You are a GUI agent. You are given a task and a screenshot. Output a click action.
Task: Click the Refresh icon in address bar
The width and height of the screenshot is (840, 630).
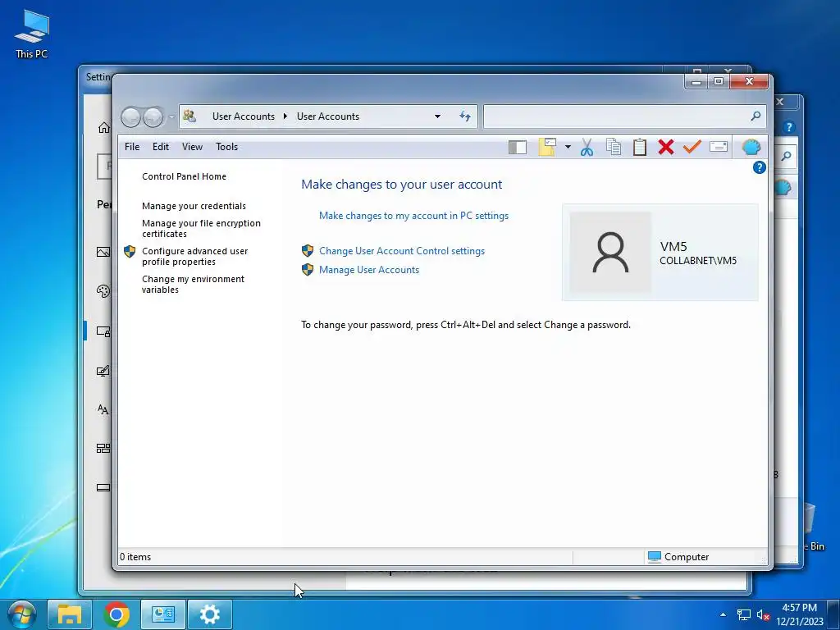[465, 116]
